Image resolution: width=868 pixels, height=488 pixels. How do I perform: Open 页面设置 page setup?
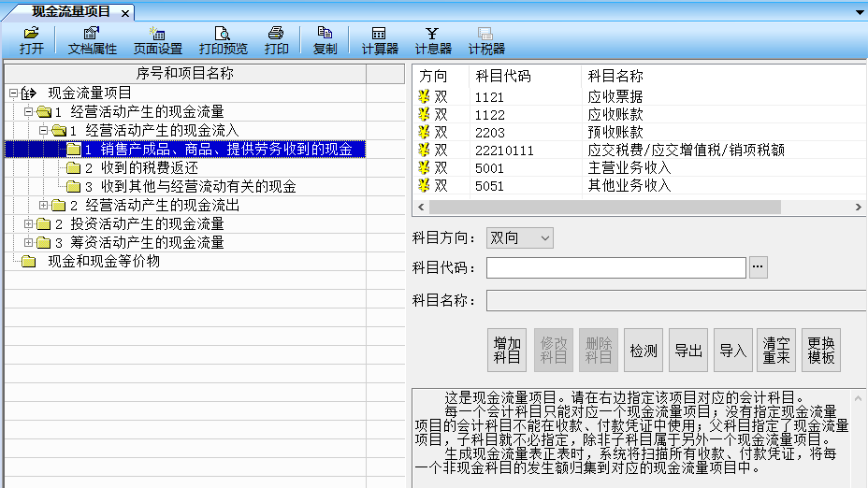[157, 40]
